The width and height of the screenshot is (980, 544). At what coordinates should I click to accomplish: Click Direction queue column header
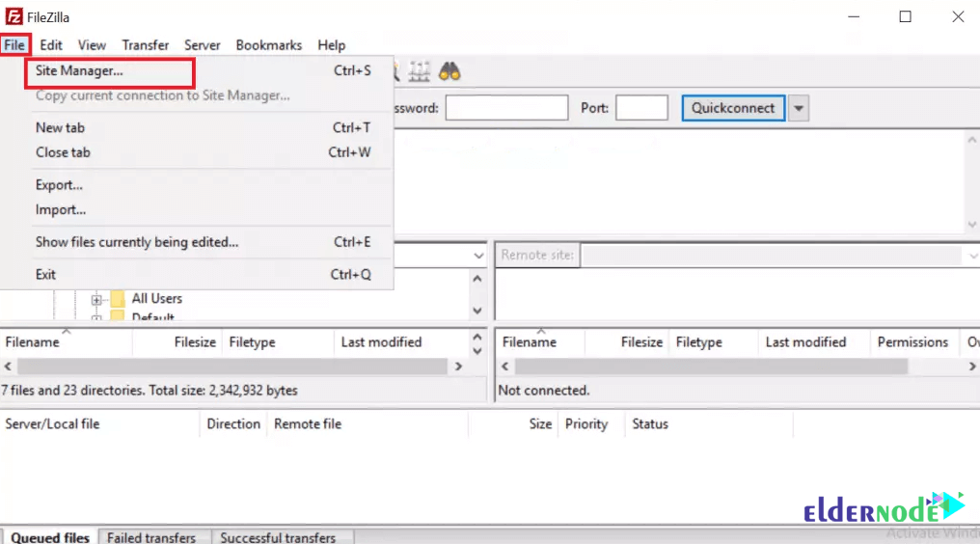[233, 424]
